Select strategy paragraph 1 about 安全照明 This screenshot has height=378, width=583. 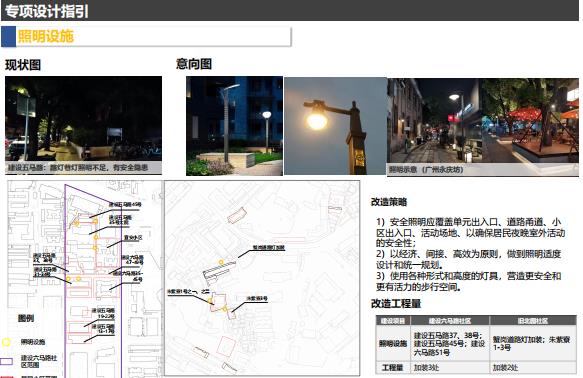coord(470,233)
